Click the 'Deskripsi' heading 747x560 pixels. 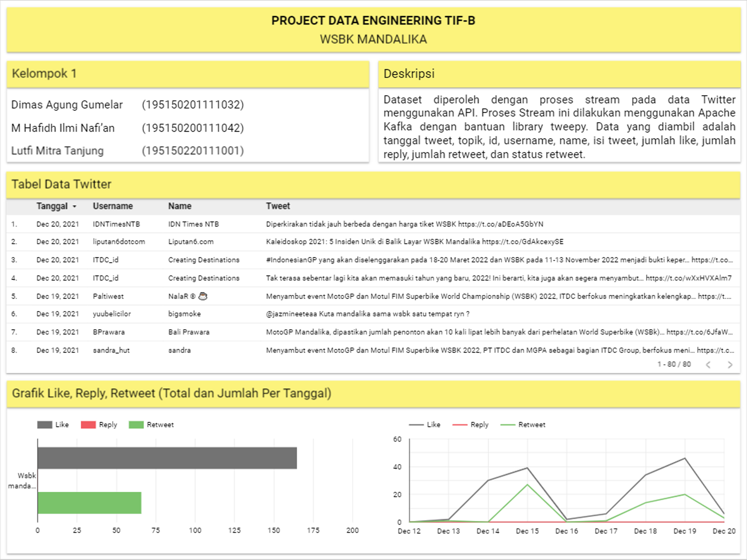409,74
